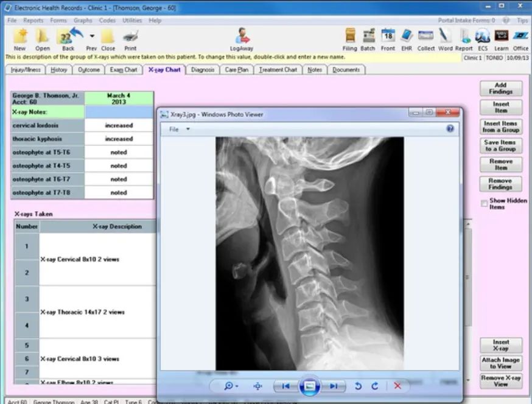Click the Print icon

coord(130,38)
